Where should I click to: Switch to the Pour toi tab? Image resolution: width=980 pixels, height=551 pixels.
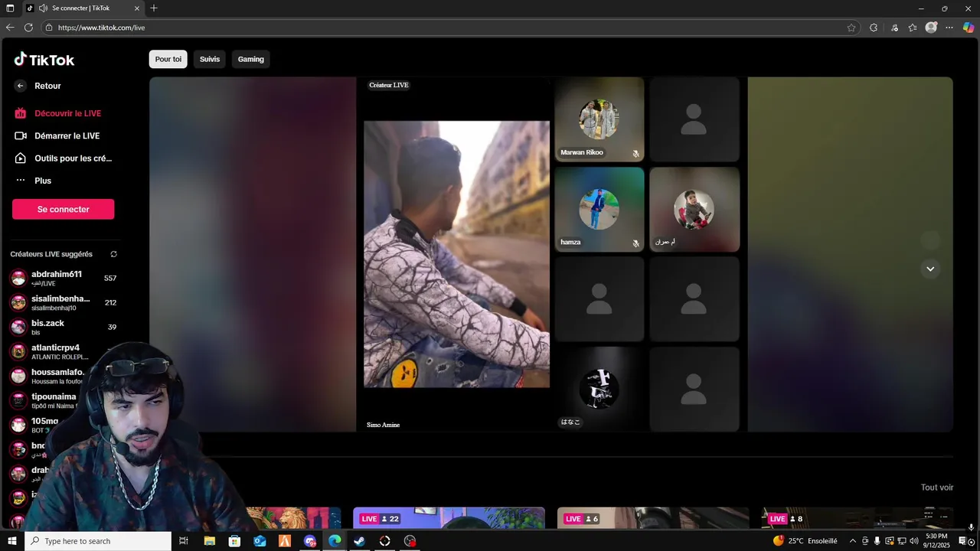point(168,59)
